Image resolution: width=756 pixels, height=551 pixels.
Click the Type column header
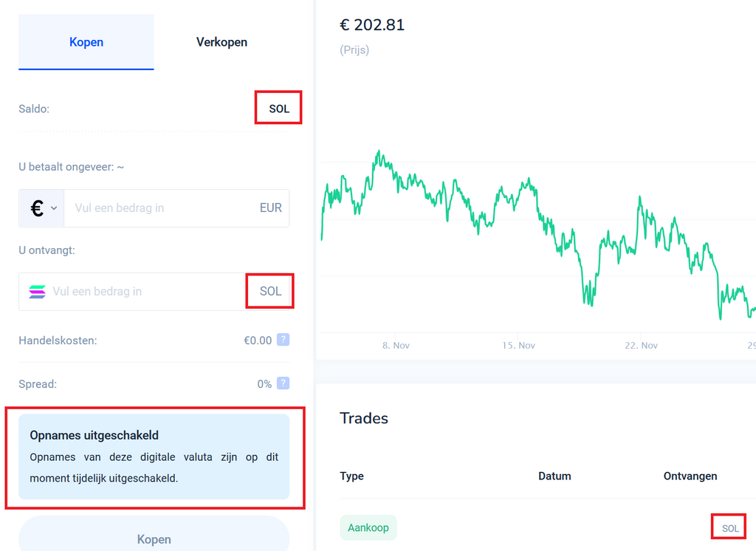tap(351, 476)
